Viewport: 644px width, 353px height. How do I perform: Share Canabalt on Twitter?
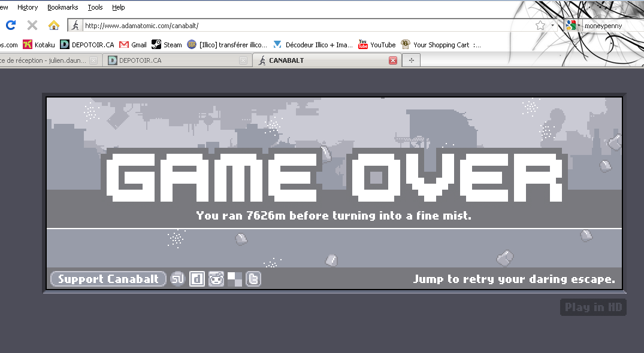253,279
